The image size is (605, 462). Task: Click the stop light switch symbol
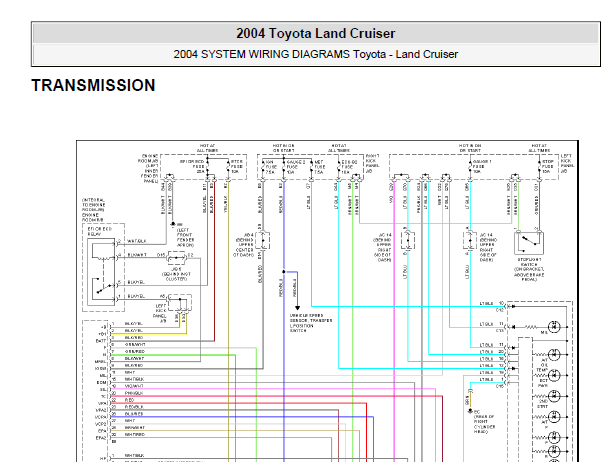[529, 242]
